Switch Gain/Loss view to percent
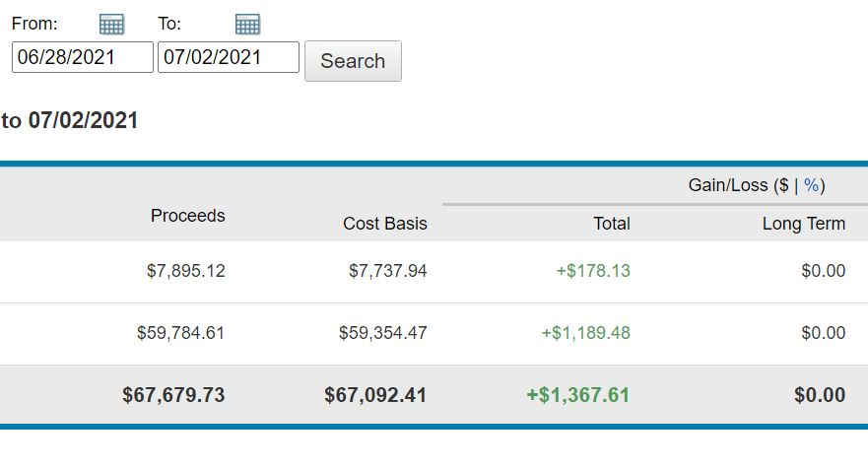The height and width of the screenshot is (468, 868). (812, 185)
